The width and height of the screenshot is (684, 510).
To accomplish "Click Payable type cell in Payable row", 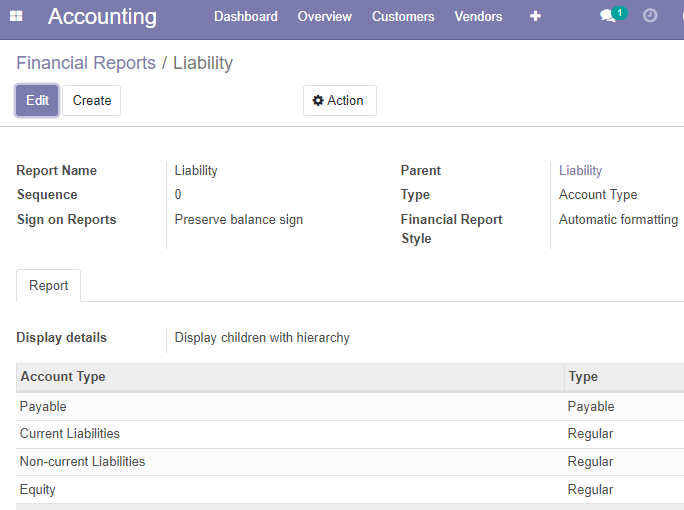I will (591, 407).
